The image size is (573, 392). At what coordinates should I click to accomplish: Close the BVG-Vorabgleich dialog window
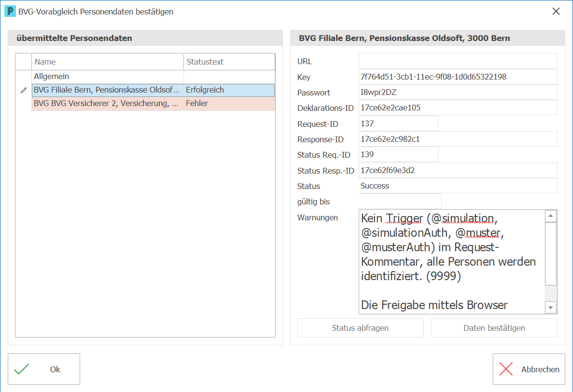click(x=556, y=11)
